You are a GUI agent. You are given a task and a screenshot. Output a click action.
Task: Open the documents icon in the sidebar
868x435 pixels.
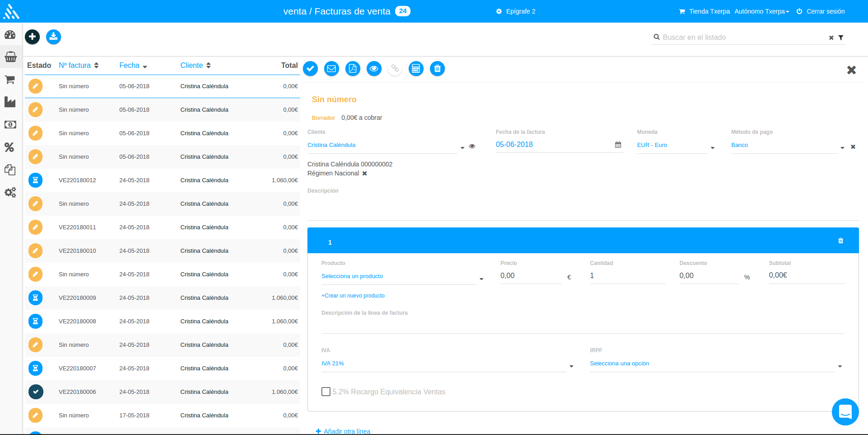[x=10, y=170]
